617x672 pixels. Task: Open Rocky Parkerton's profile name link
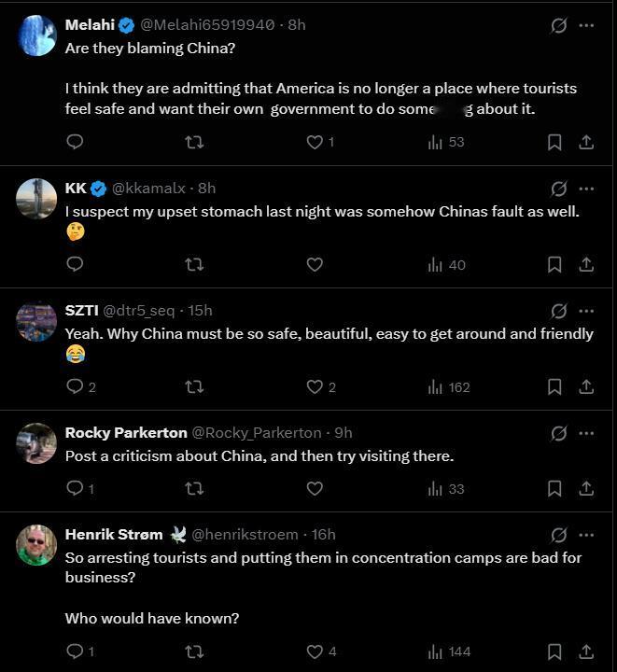click(124, 433)
